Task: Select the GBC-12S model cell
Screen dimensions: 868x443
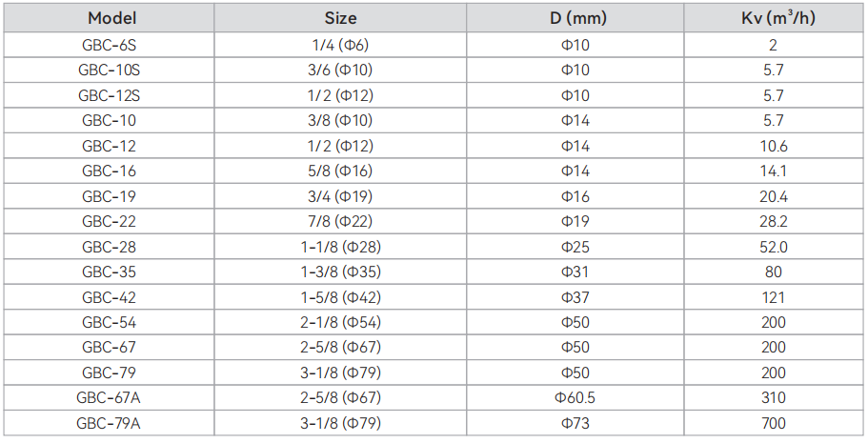Action: pyautogui.click(x=109, y=95)
